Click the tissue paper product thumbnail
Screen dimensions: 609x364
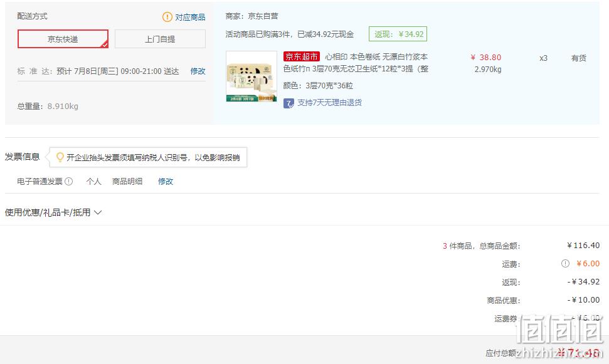pyautogui.click(x=252, y=76)
